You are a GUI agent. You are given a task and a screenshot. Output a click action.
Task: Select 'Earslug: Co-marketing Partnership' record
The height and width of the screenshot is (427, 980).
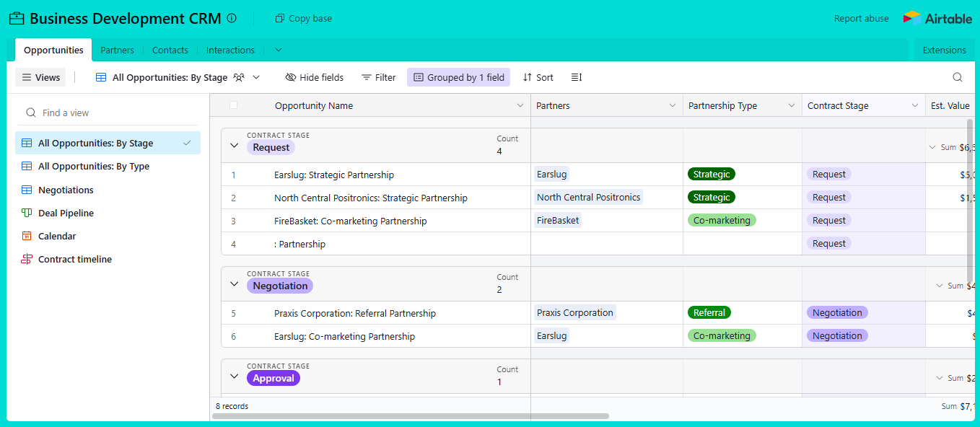344,336
